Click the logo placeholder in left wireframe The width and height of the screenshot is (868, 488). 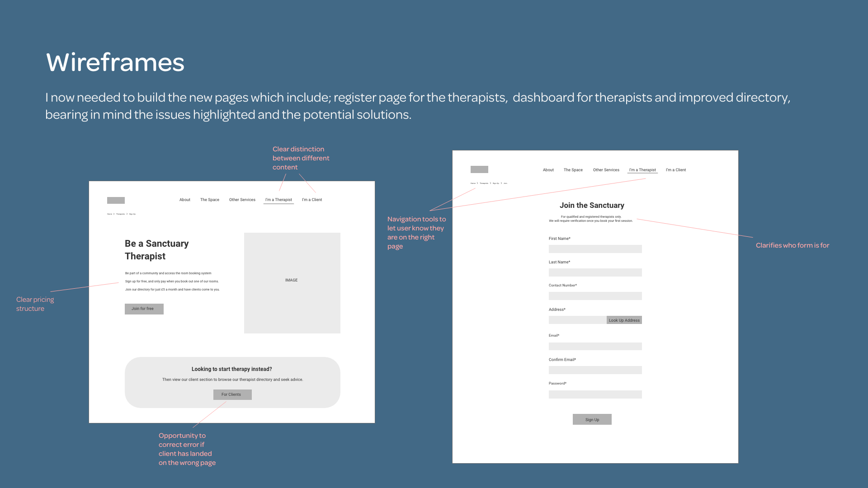(x=116, y=200)
